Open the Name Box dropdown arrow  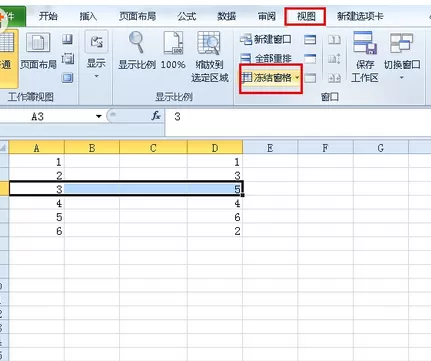(x=99, y=116)
